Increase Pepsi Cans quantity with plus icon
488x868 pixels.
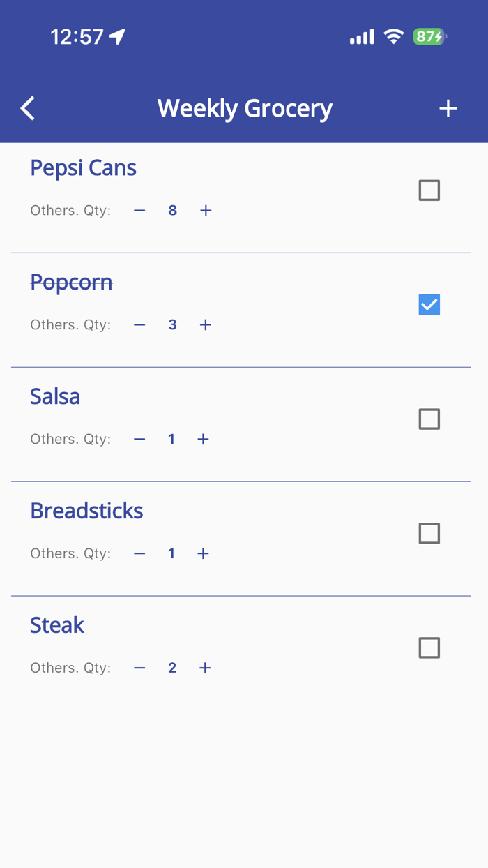point(206,210)
